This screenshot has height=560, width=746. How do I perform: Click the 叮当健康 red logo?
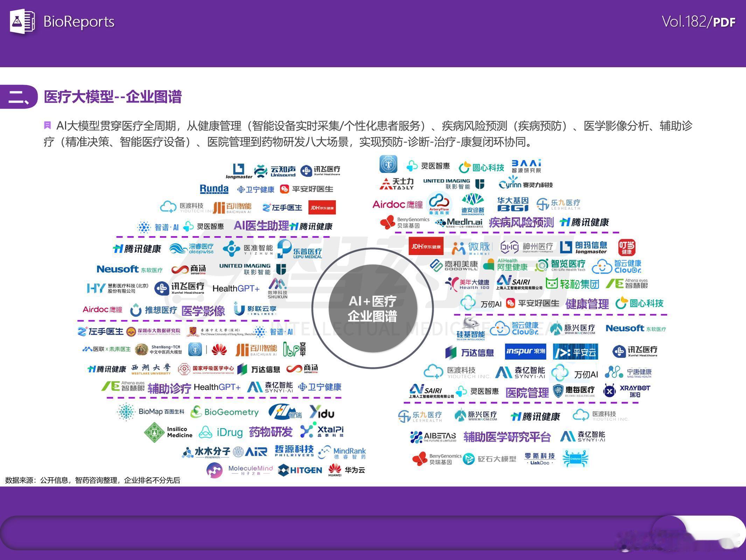tap(626, 247)
